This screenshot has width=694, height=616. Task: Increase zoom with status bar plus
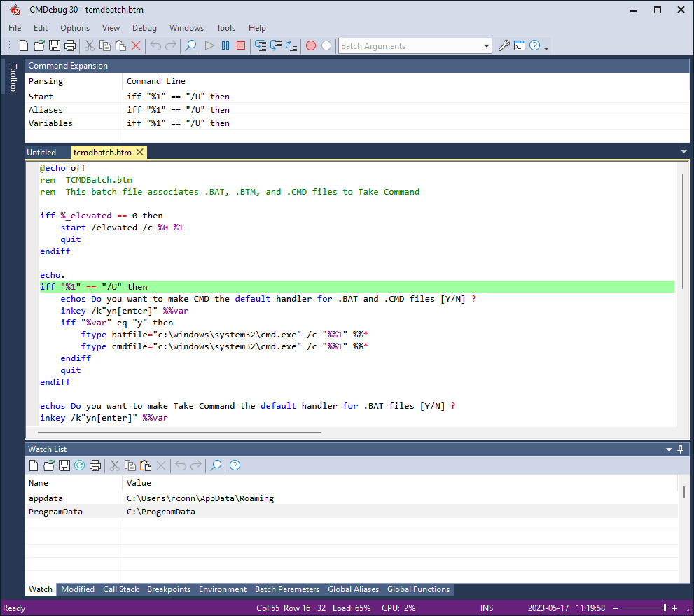pos(674,608)
